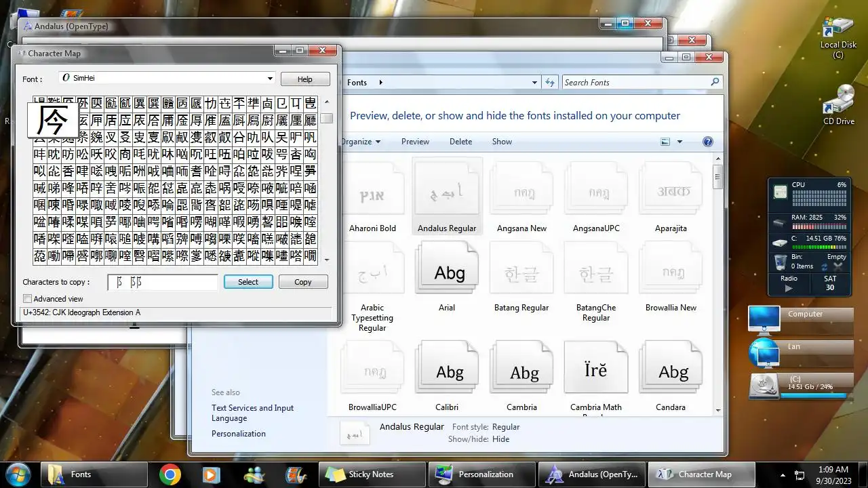
Task: Click the change-view icon in Fonts toolbar
Action: [x=665, y=142]
